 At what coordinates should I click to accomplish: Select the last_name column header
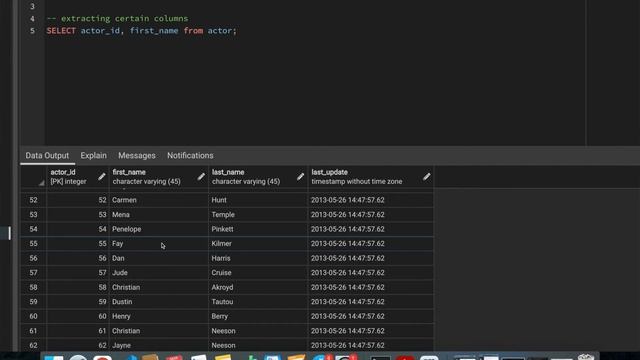pos(258,177)
